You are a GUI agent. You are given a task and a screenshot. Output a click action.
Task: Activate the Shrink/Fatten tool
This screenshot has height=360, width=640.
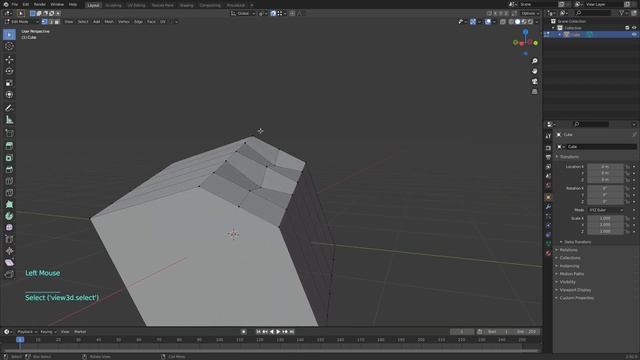pos(9,251)
